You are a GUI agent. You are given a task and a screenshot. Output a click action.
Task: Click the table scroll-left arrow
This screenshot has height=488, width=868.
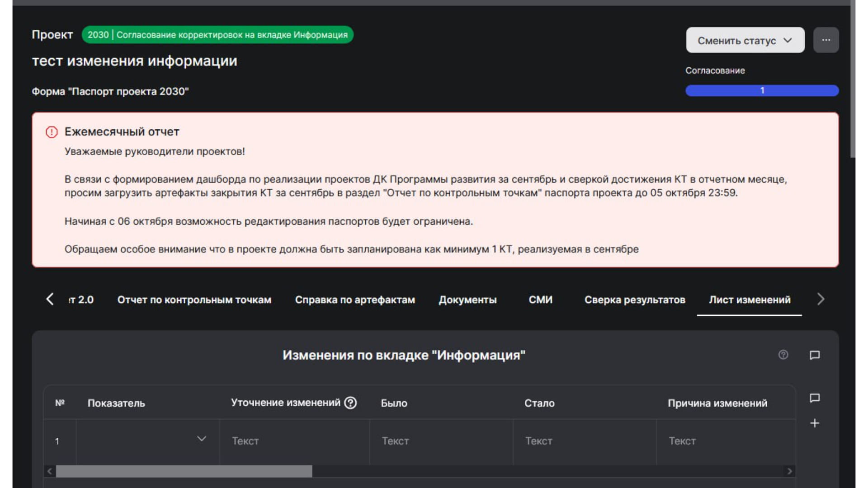click(49, 471)
